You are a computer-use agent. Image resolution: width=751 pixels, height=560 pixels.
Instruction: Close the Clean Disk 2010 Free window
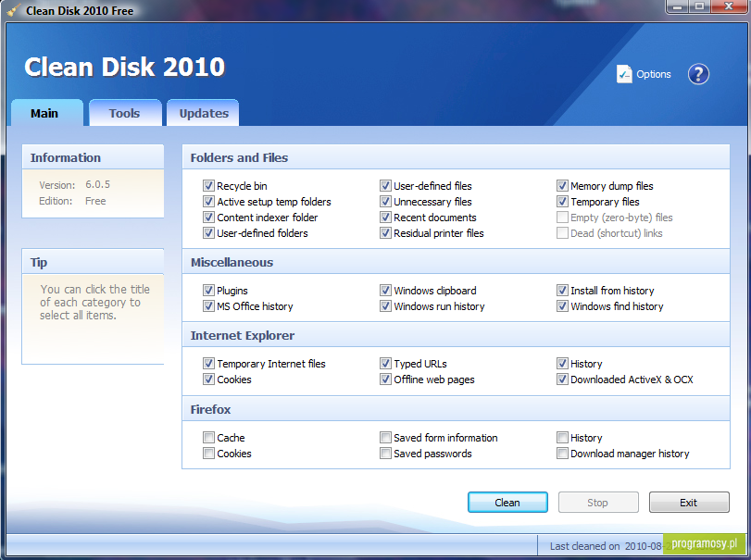click(x=729, y=6)
